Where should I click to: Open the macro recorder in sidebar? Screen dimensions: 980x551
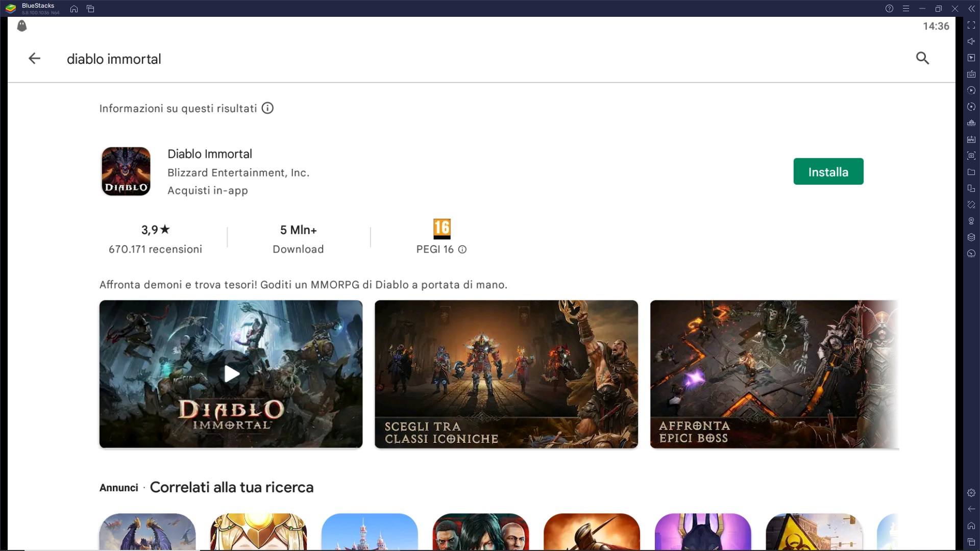[x=971, y=90]
